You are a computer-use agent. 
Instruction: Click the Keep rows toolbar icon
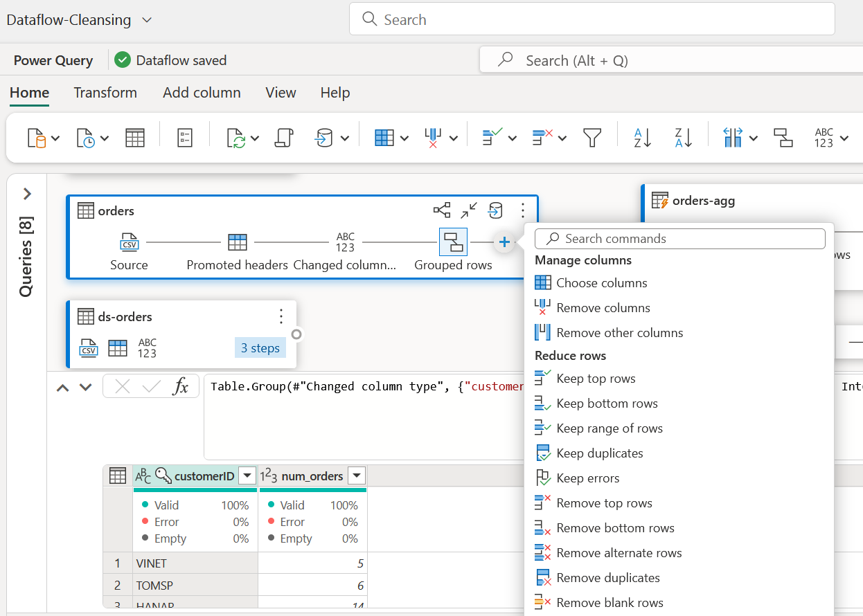492,137
